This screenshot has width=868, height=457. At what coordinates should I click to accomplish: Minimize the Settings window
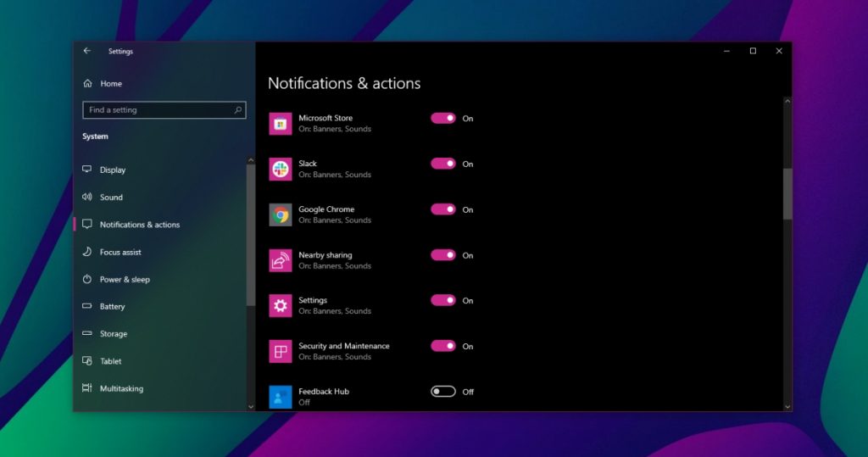726,51
